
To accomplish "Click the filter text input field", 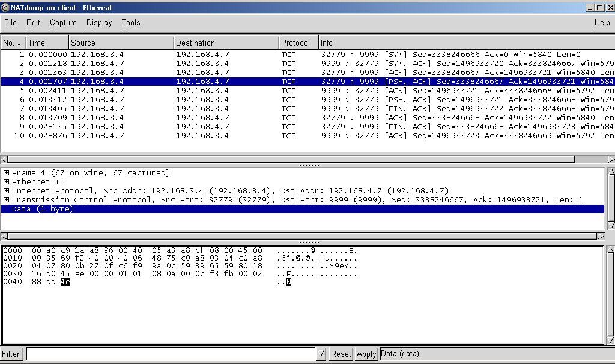I will (x=171, y=354).
